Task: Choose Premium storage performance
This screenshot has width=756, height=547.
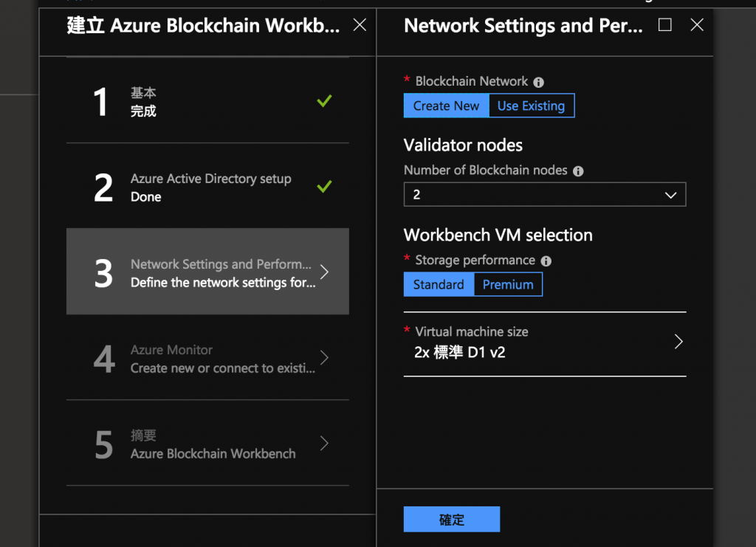Action: click(508, 284)
